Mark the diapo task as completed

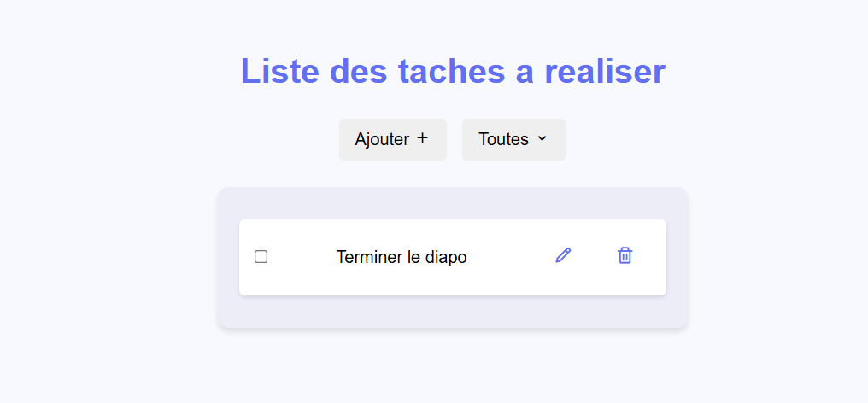[261, 256]
